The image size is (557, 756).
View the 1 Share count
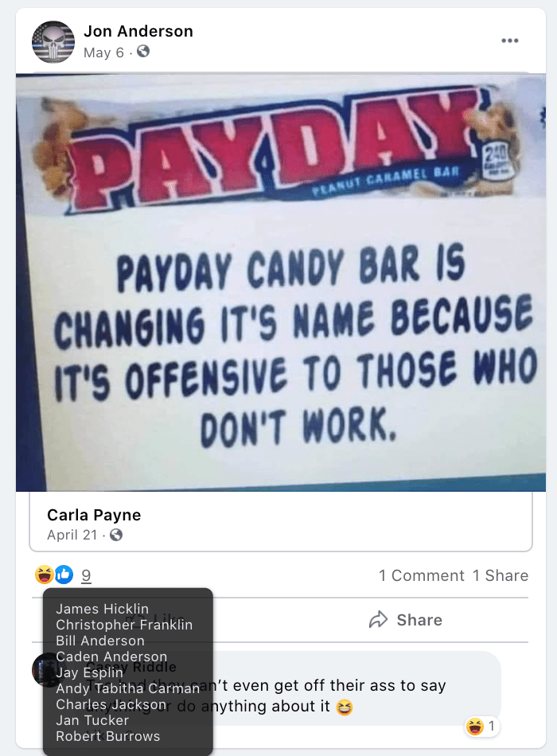[x=501, y=575]
